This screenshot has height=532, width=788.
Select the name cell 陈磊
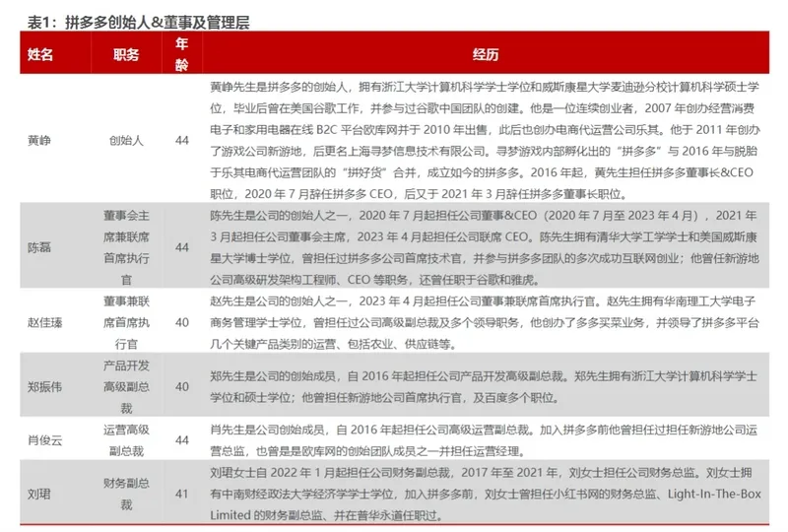(x=39, y=247)
